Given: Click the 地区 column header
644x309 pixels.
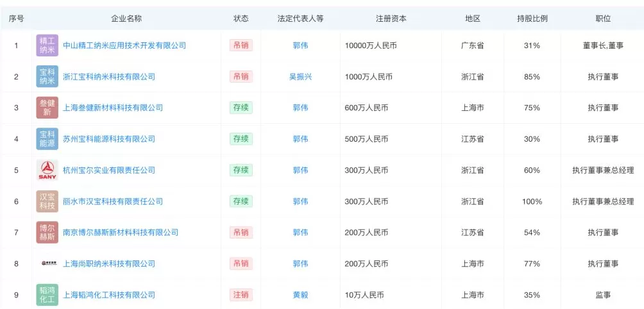Looking at the screenshot, I should (473, 19).
